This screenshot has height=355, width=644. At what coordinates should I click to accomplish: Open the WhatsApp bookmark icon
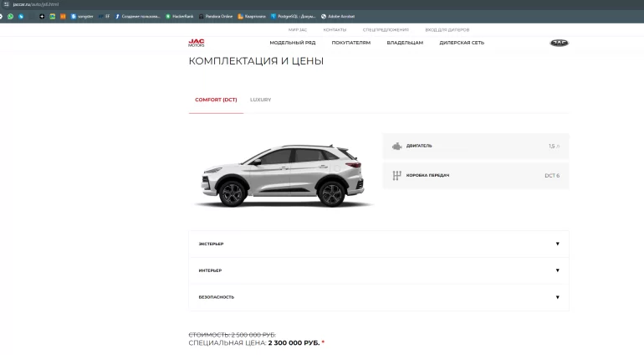(x=10, y=16)
